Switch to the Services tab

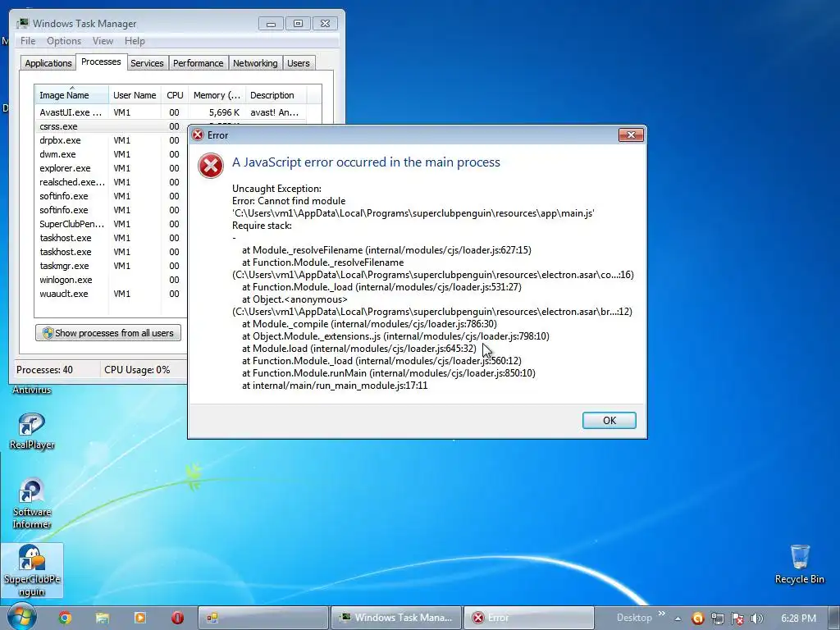[x=148, y=63]
